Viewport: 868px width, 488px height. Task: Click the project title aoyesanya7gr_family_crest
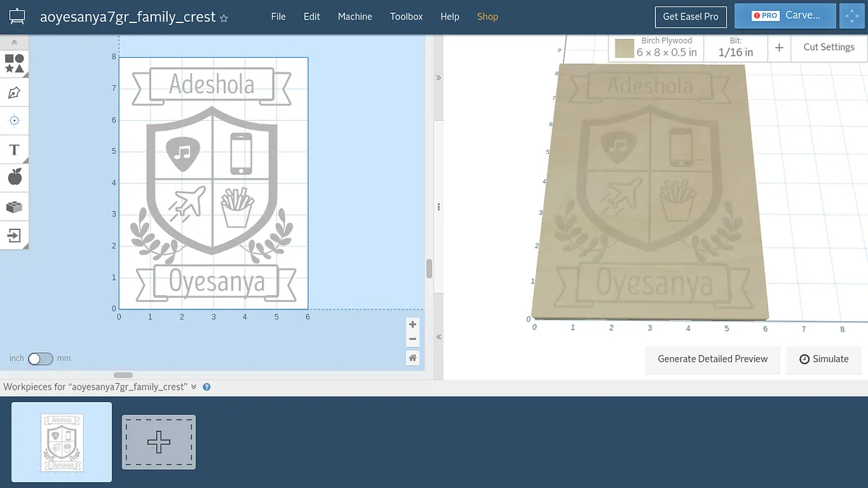(x=128, y=17)
